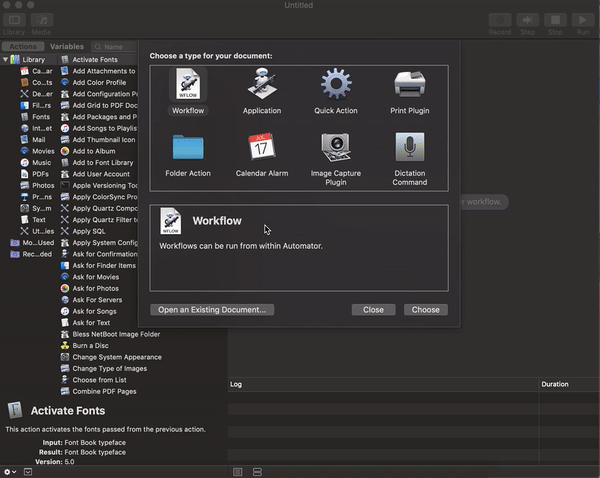Select Bless NetBoot Image Folder action

pos(116,334)
